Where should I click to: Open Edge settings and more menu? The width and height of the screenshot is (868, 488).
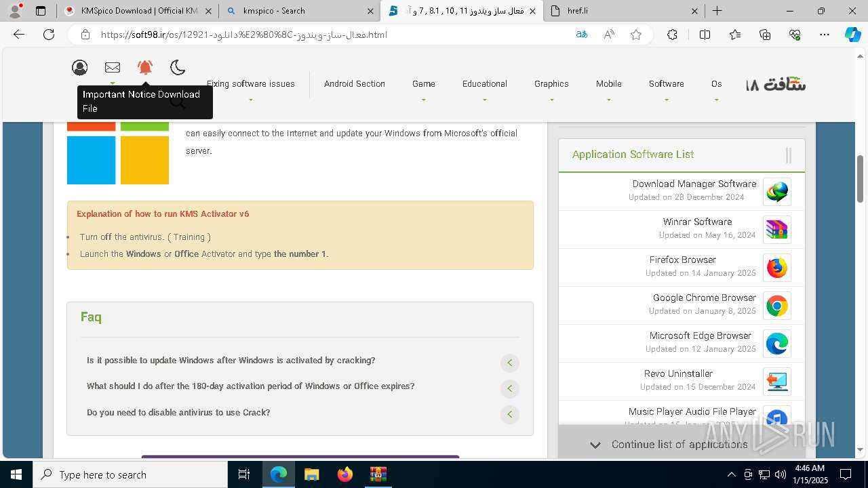point(825,35)
